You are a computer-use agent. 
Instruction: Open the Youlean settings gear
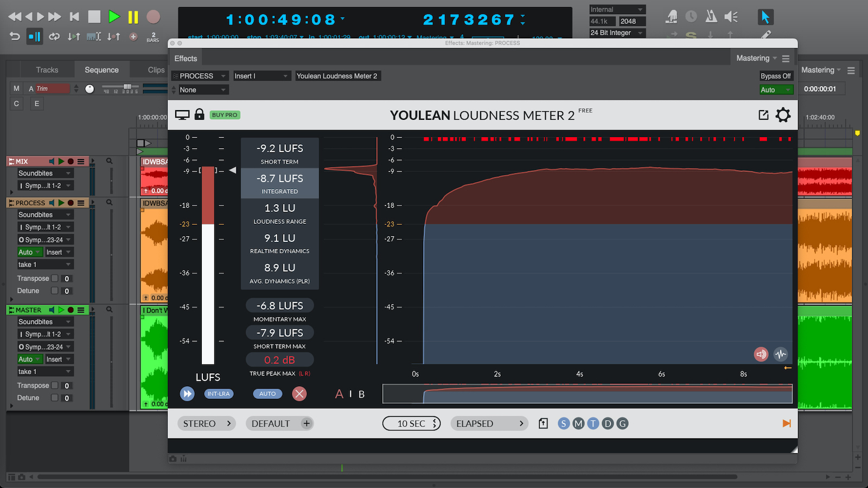[x=783, y=115]
